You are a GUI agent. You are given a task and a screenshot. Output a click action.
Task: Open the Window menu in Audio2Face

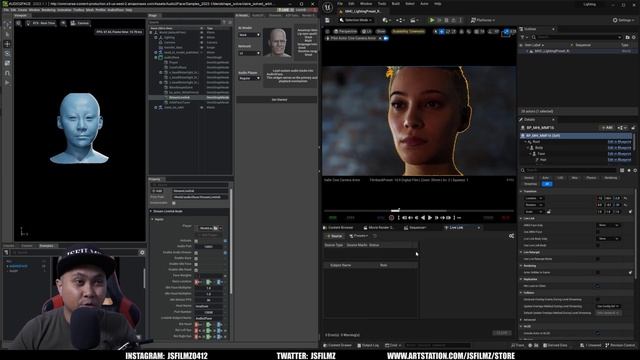tap(34, 10)
